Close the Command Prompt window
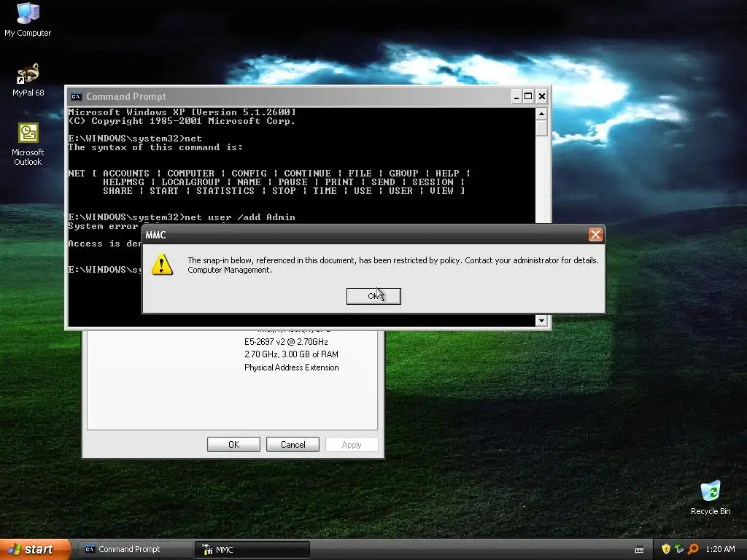The width and height of the screenshot is (747, 560). pyautogui.click(x=542, y=97)
